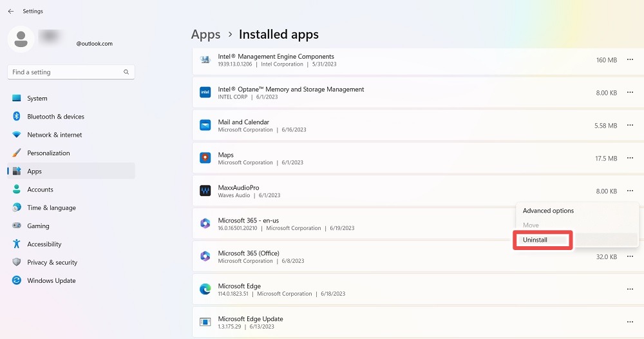Click the Microsoft 365 en-us icon
The height and width of the screenshot is (339, 644).
205,224
